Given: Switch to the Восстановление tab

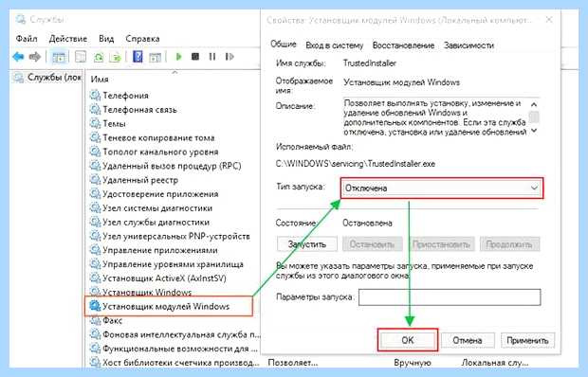Looking at the screenshot, I should pyautogui.click(x=403, y=45).
